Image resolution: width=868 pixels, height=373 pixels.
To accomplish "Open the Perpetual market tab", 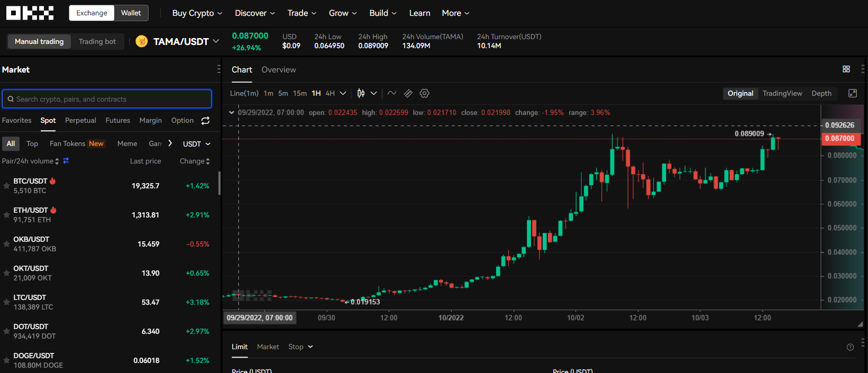I will point(80,121).
